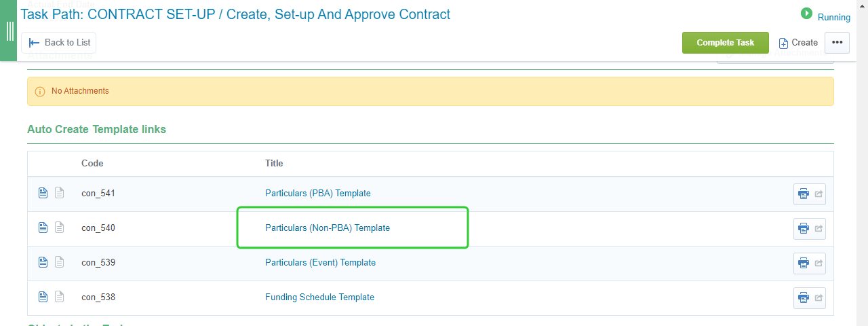The height and width of the screenshot is (326, 868).
Task: Click the Complete Task button
Action: (x=726, y=42)
